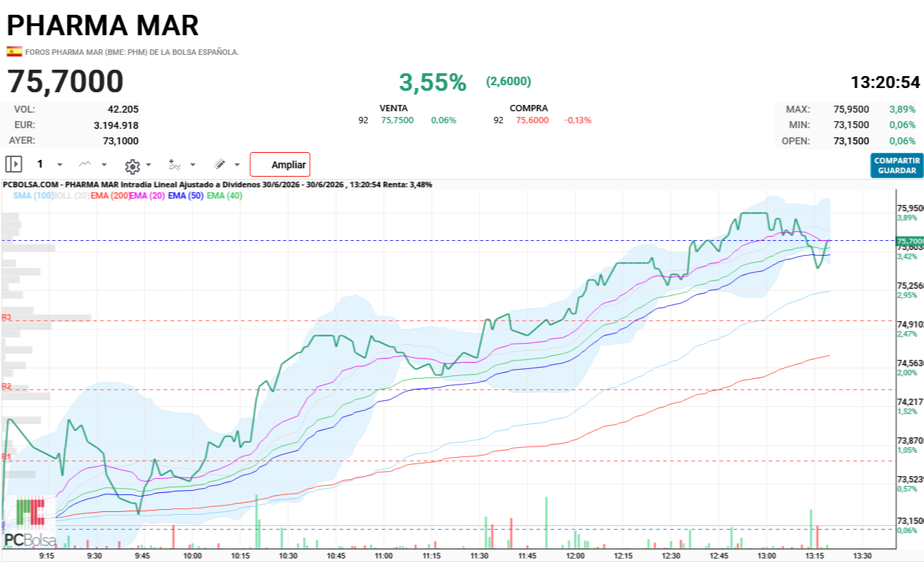Click the COMPRA price 75,6000
The width and height of the screenshot is (924, 562).
point(533,120)
